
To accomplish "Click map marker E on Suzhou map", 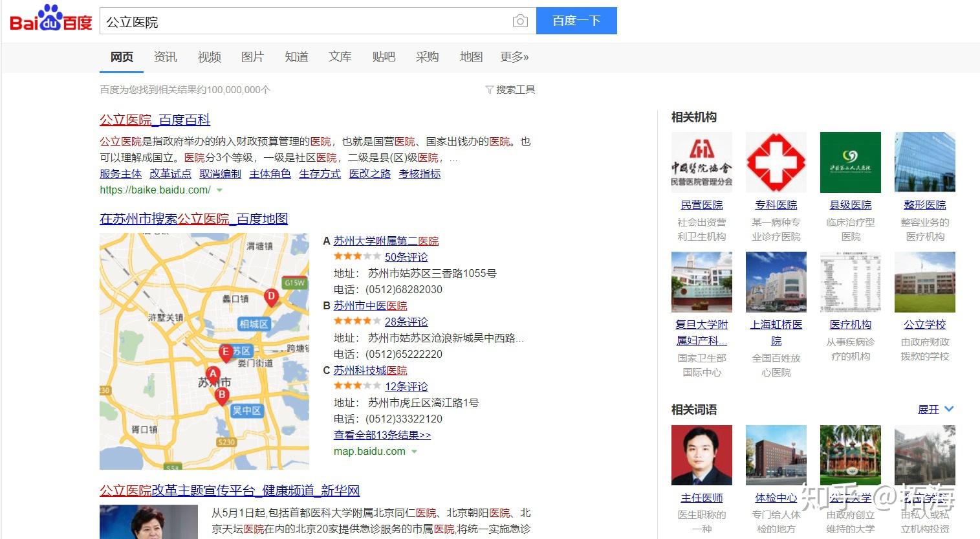I will click(x=225, y=353).
